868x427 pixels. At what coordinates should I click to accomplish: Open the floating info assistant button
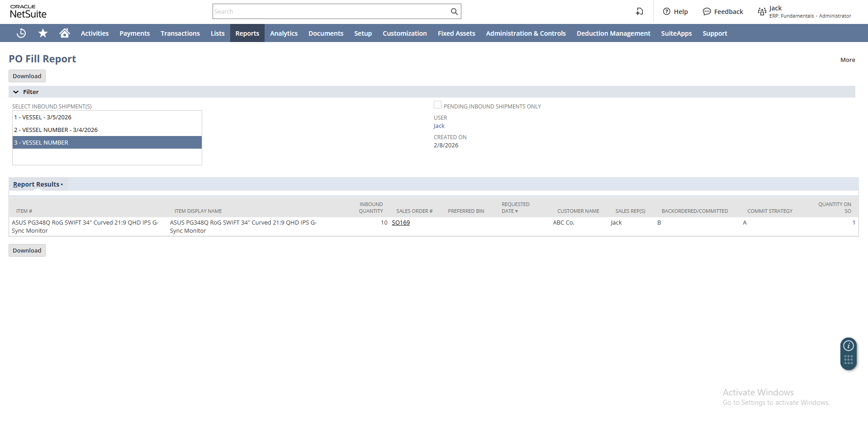click(x=848, y=345)
